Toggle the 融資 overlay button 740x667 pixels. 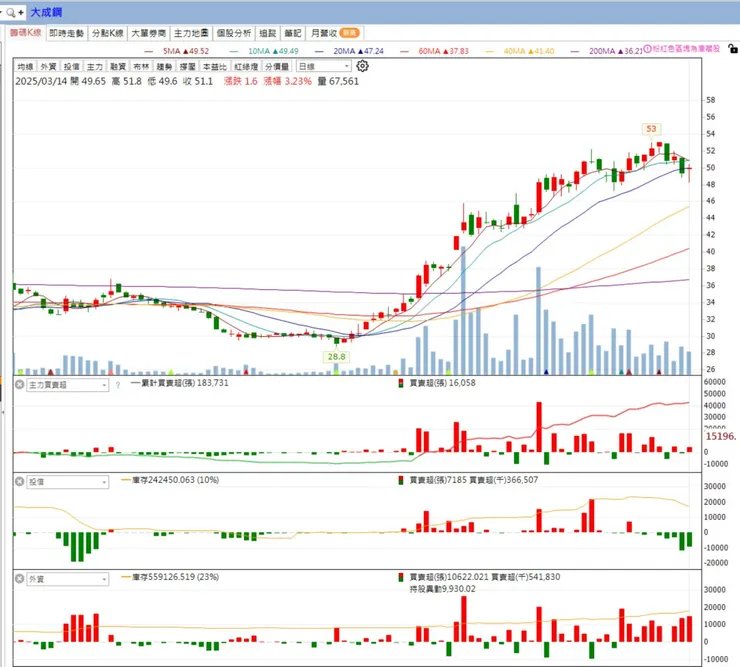pos(118,67)
